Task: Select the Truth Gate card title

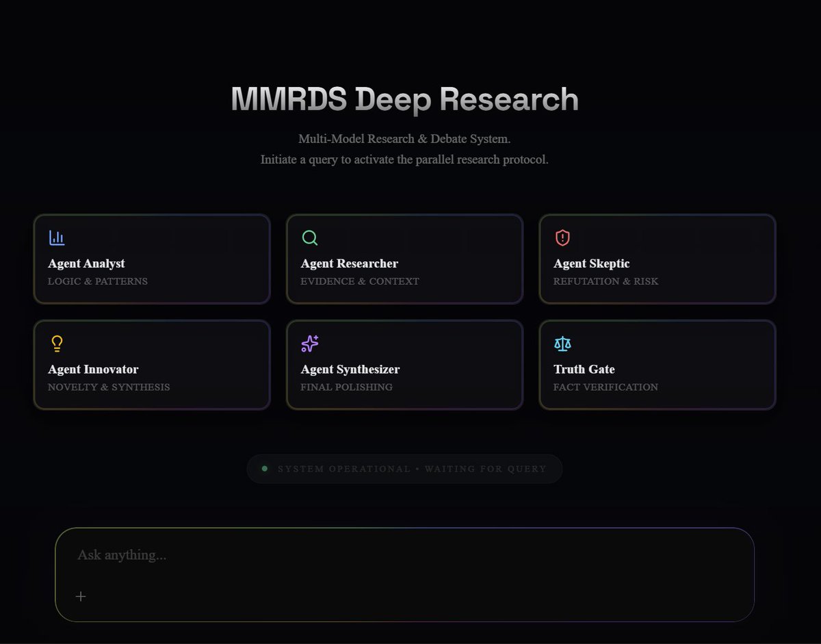Action: tap(584, 370)
